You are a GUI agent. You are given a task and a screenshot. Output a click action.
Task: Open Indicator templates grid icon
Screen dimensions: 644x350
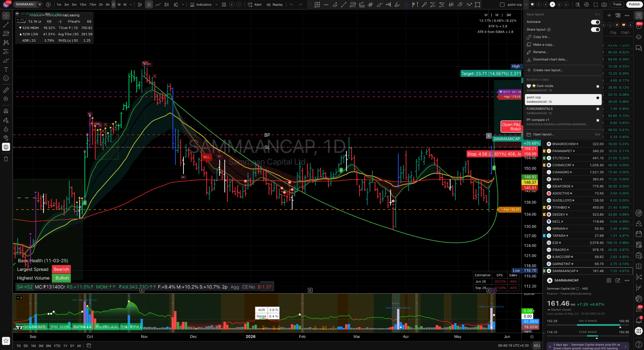224,5
